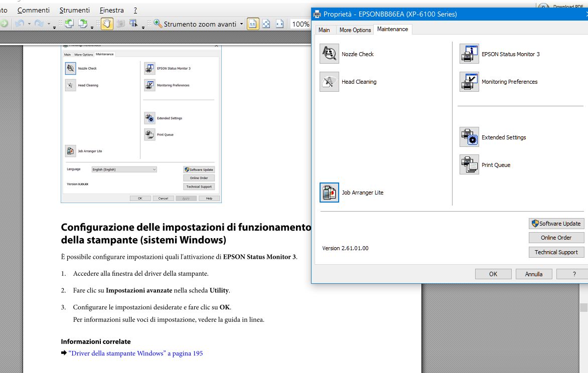Click the Nozzle Check label text
The width and height of the screenshot is (588, 373).
point(357,54)
